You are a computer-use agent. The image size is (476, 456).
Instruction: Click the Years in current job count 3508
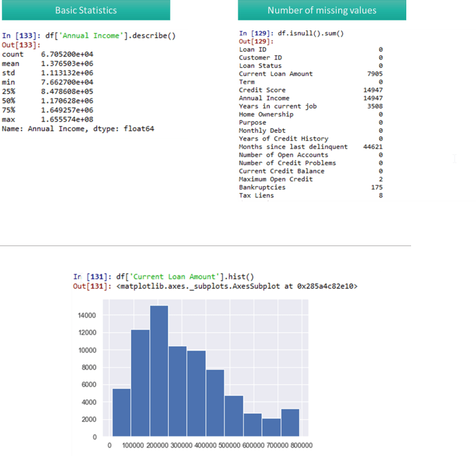pos(375,106)
